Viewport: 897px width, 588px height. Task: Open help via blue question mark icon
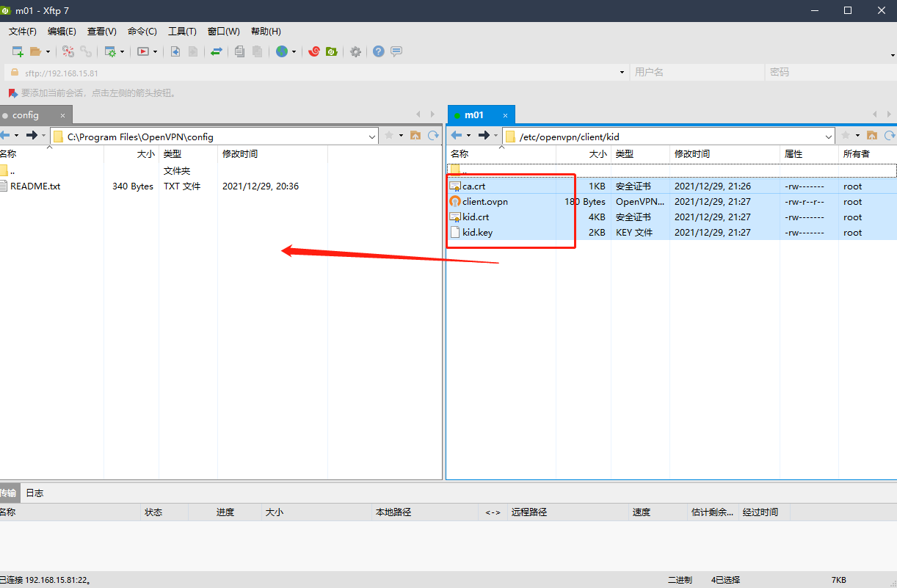coord(379,51)
